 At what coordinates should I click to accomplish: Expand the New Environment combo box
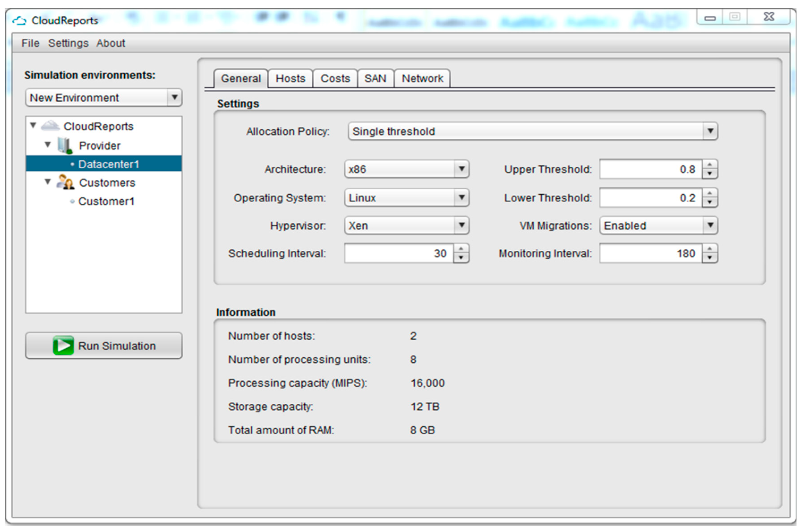click(174, 98)
